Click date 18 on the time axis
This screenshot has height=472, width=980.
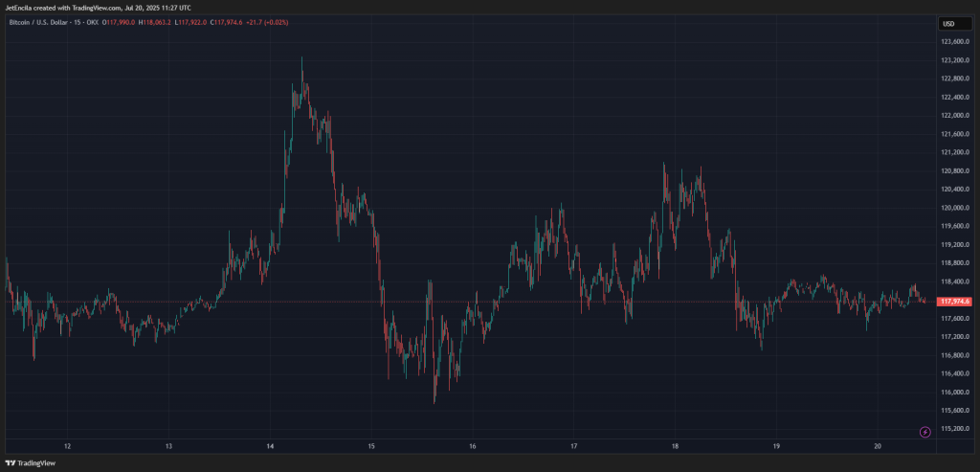coord(676,446)
